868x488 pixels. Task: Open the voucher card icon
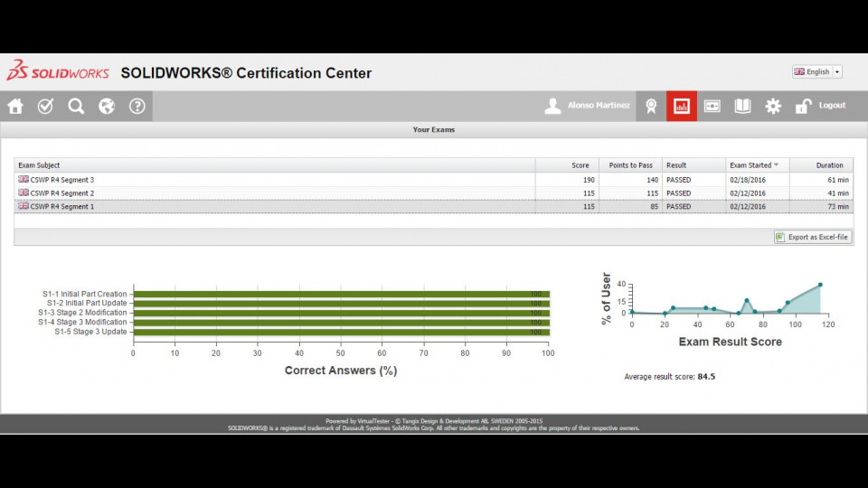(712, 106)
